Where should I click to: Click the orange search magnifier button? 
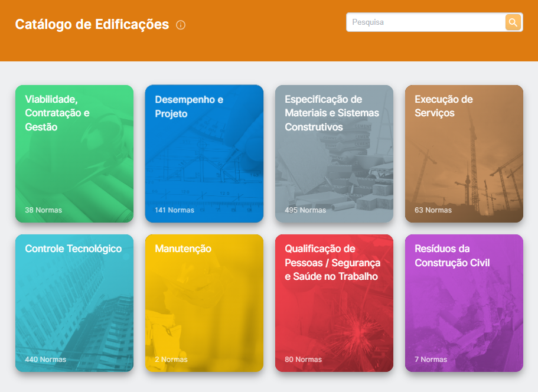pos(513,22)
